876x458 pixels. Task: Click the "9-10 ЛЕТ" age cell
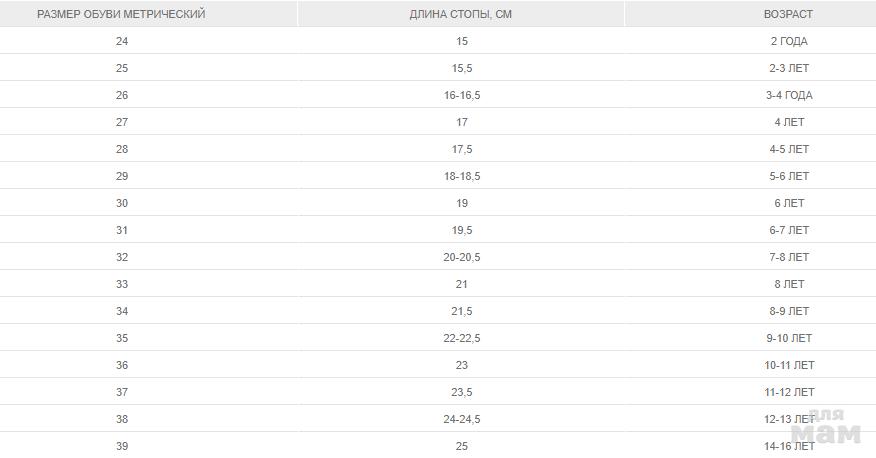pos(788,338)
